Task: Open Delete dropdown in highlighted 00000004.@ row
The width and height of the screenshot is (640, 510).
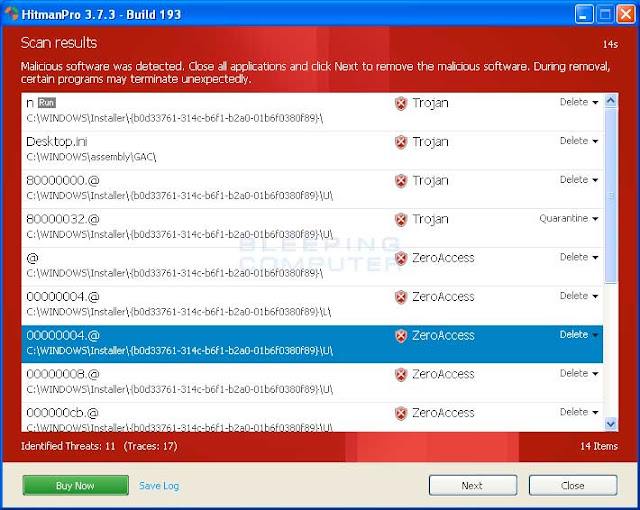Action: [579, 335]
